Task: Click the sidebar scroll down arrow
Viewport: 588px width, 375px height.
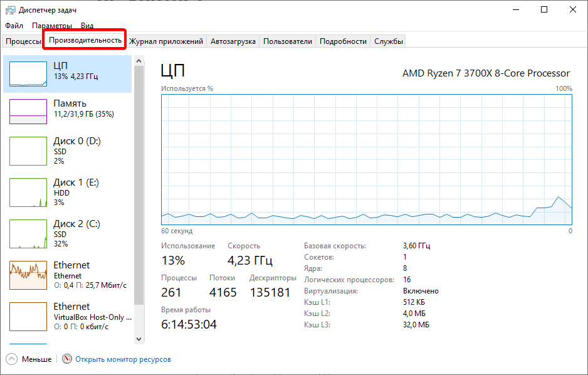Action: pyautogui.click(x=139, y=339)
